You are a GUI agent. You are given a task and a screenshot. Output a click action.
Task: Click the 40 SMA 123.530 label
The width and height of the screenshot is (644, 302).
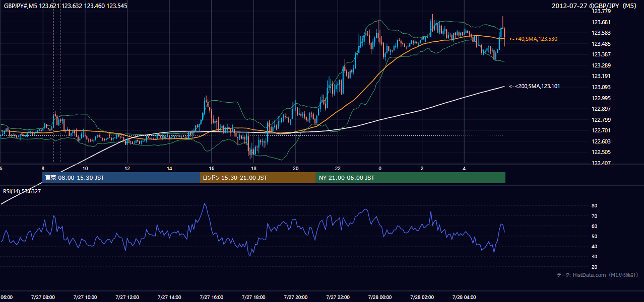(533, 39)
